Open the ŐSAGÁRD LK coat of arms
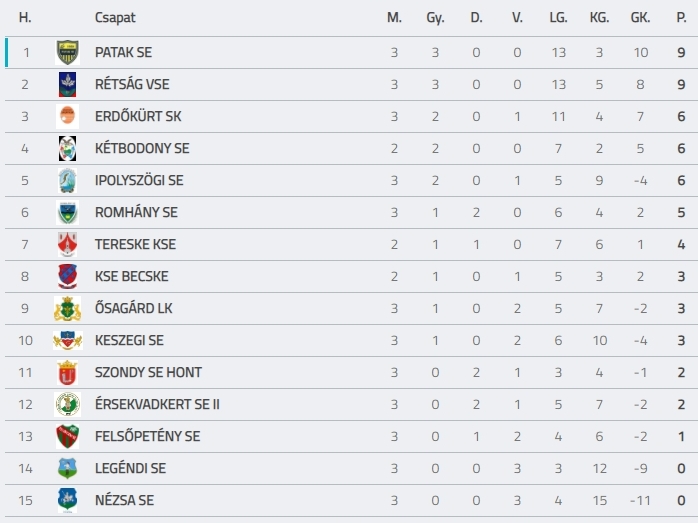The image size is (698, 523). pyautogui.click(x=67, y=308)
